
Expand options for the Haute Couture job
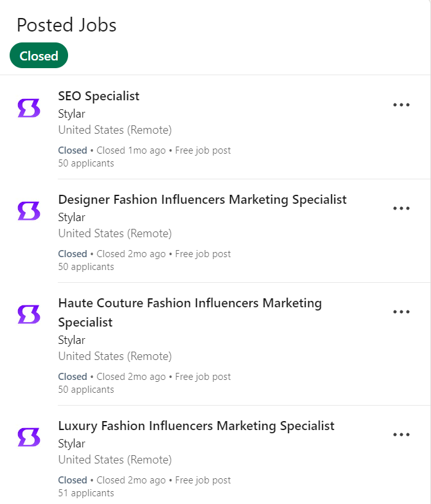click(x=401, y=312)
